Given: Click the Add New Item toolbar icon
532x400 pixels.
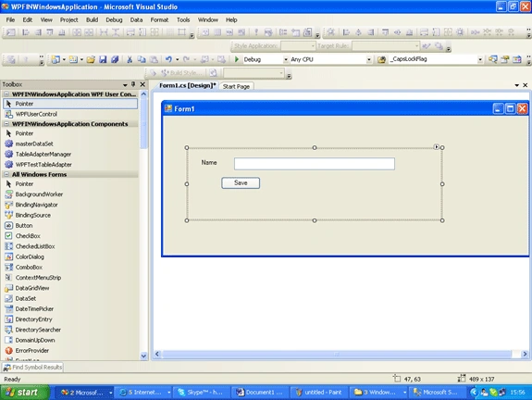Looking at the screenshot, I should point(73,60).
